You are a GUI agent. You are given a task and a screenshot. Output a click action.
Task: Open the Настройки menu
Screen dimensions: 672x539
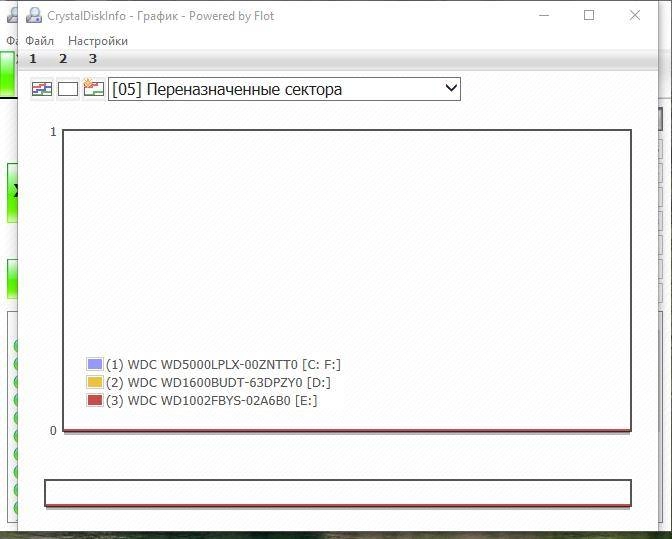[98, 41]
